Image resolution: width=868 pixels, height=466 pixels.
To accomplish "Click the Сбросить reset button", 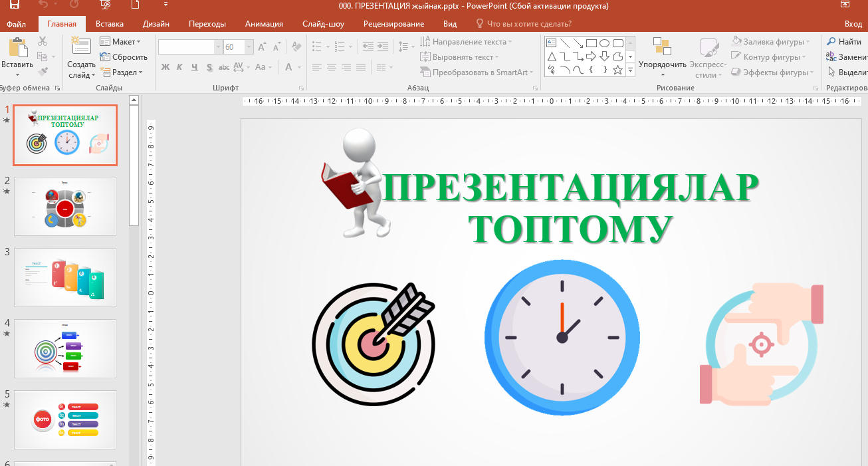I will [x=124, y=57].
